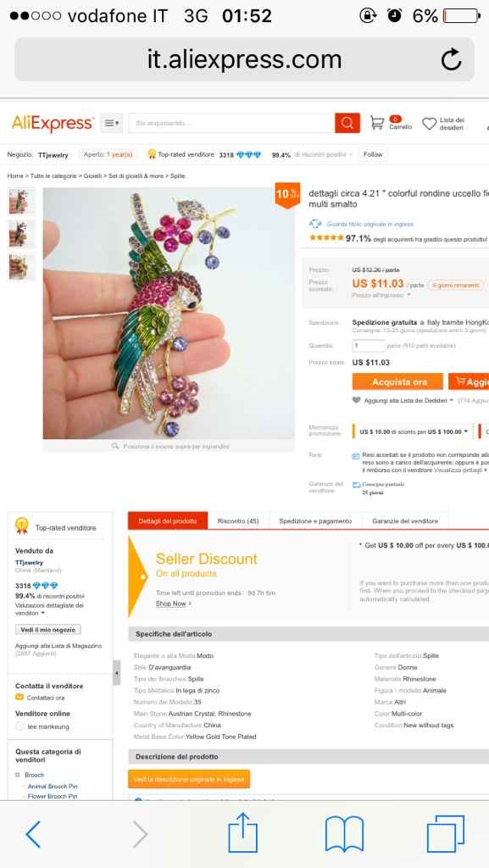Collapse the sidebar with the arrow handle
This screenshot has width=489, height=868.
(x=117, y=672)
